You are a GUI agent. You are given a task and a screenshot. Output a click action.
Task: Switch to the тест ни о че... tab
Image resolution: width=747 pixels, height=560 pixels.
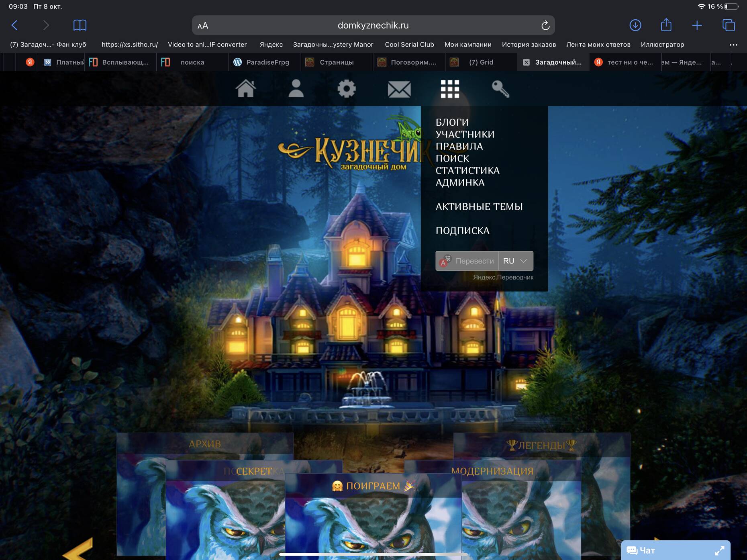[x=625, y=62]
